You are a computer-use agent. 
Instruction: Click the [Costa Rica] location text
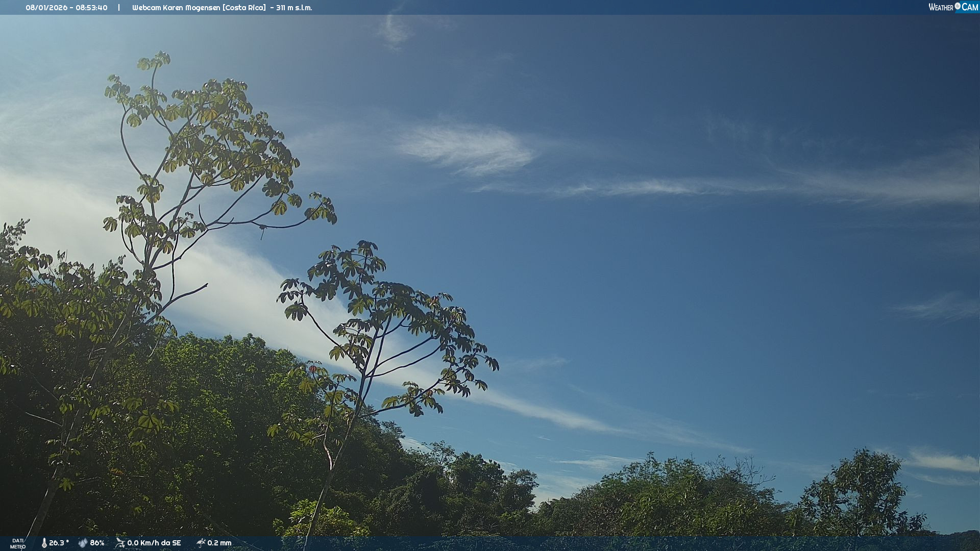click(244, 8)
